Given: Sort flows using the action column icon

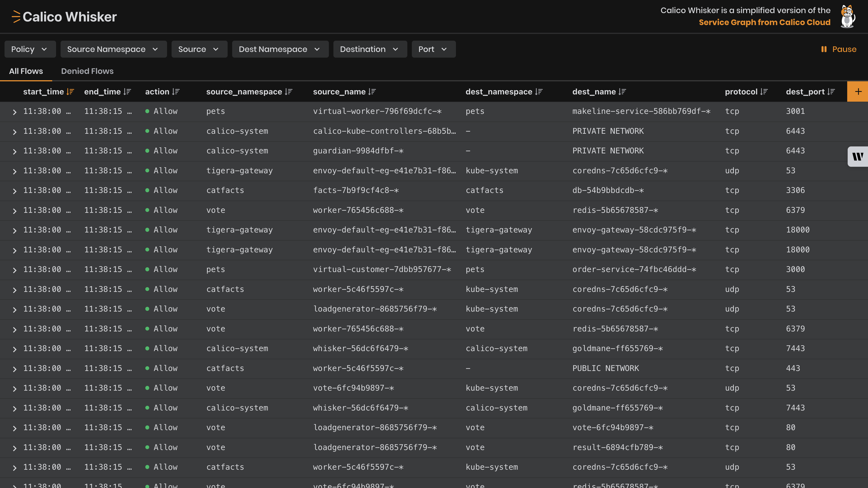Looking at the screenshot, I should coord(176,91).
